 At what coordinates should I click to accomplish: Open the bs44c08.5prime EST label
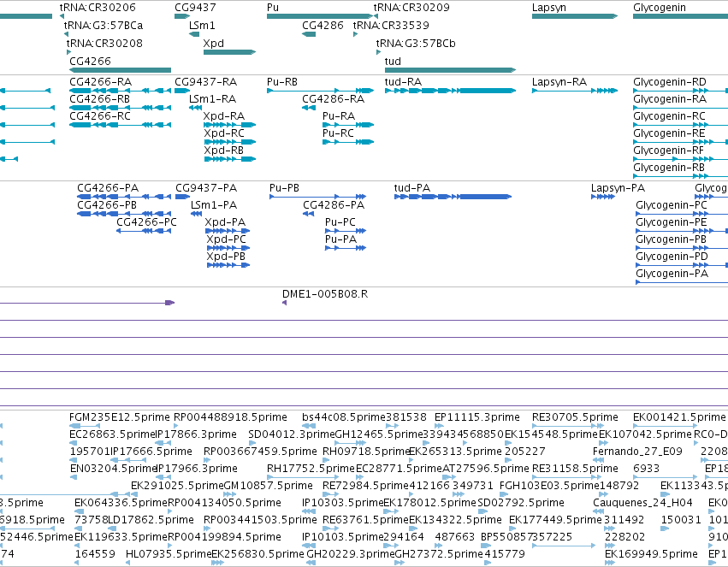344,417
